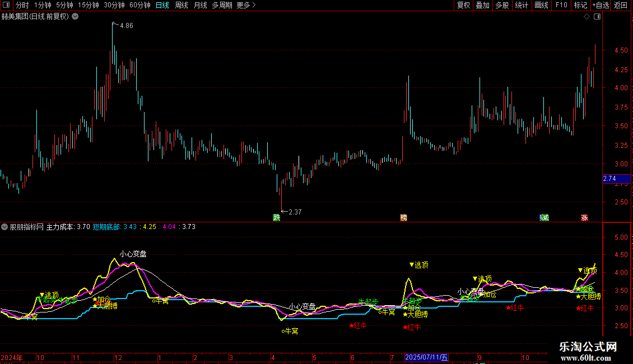Toggle the right side panel icon
Screen dimensions: 633x364
pos(597,17)
